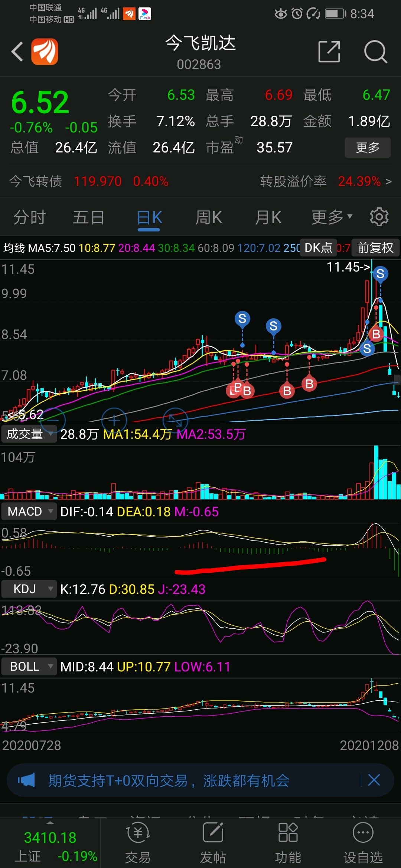Tap the futures T+0 promotion text

coord(169,780)
